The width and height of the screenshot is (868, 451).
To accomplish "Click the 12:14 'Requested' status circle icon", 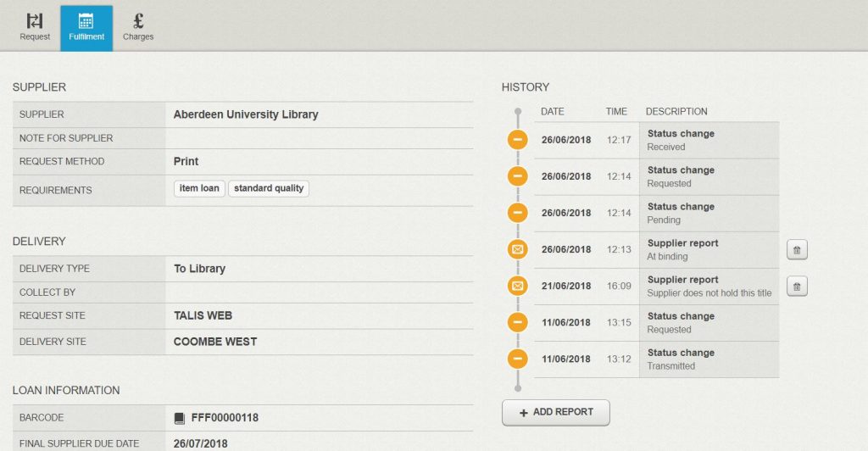I will 518,176.
